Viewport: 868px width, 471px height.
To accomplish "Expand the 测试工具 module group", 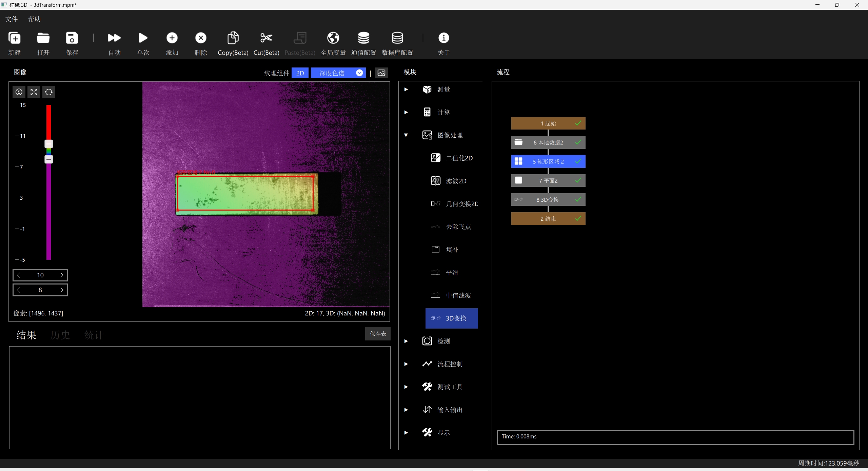I will click(406, 387).
